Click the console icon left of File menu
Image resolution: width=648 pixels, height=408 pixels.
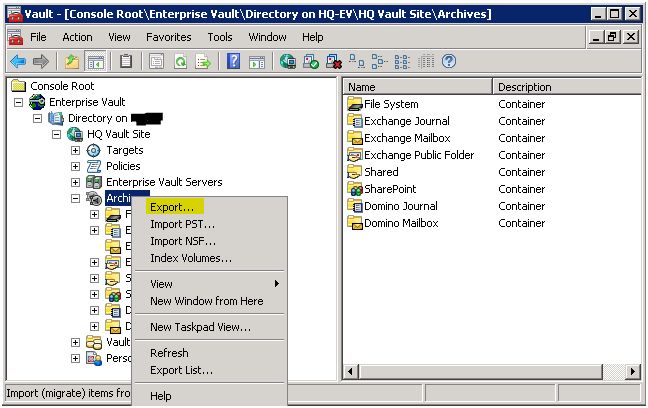pos(16,37)
